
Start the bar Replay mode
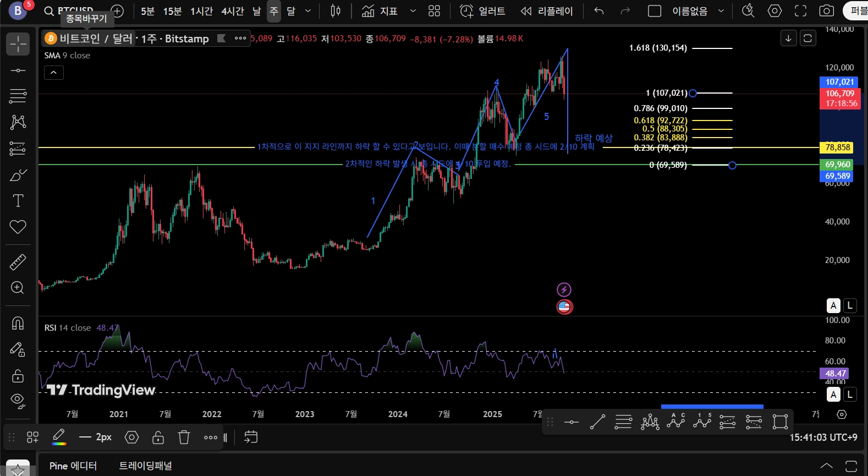tap(546, 11)
